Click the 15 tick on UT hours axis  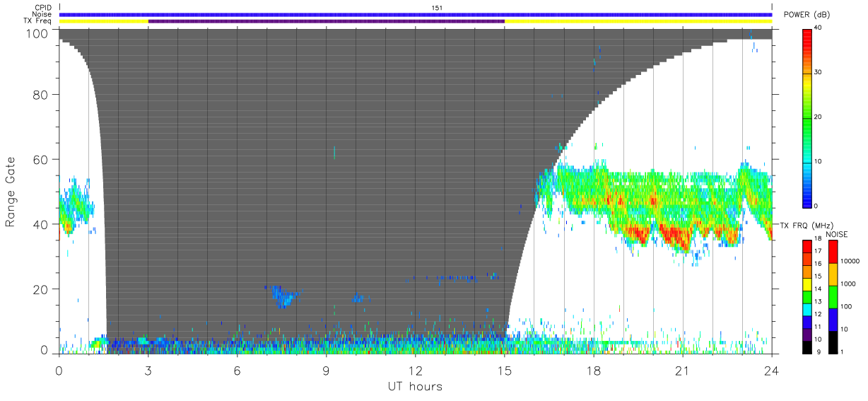coord(505,371)
